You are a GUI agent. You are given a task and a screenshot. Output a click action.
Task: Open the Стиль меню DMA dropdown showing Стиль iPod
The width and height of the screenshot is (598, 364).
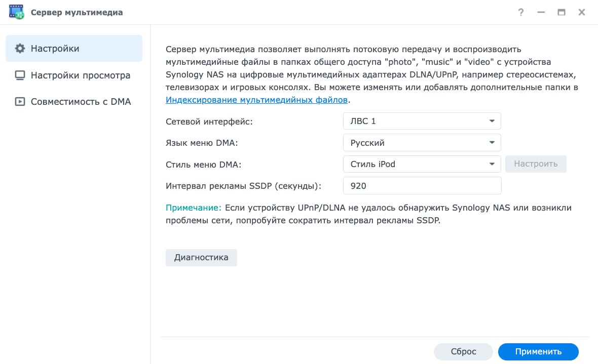coord(422,164)
